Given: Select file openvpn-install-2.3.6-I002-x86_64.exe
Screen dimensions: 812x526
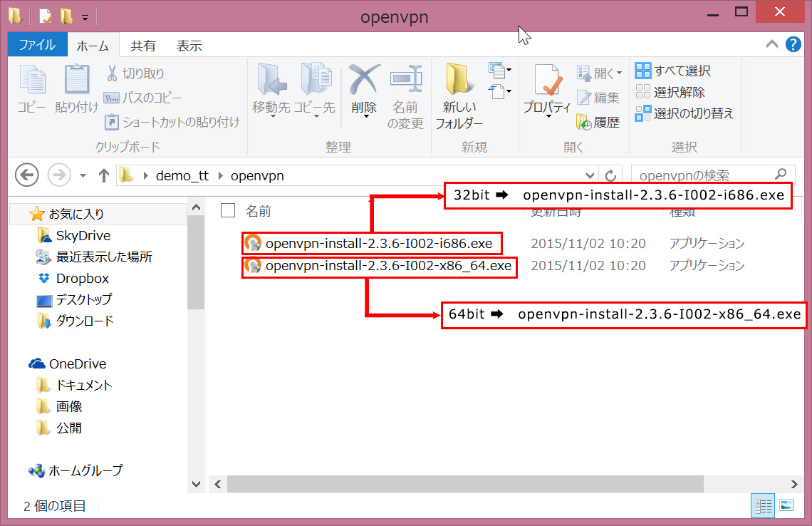Looking at the screenshot, I should click(x=388, y=266).
